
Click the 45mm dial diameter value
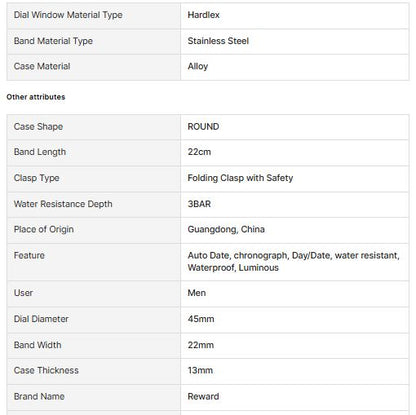[201, 319]
